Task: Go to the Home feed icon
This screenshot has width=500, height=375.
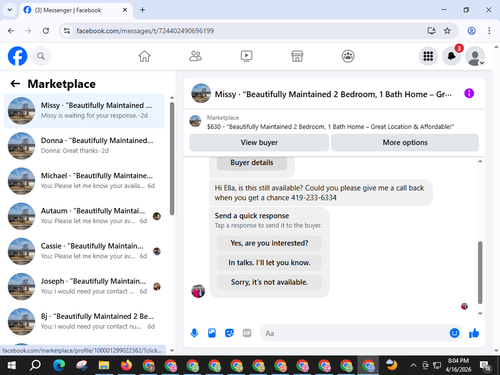Action: point(144,56)
